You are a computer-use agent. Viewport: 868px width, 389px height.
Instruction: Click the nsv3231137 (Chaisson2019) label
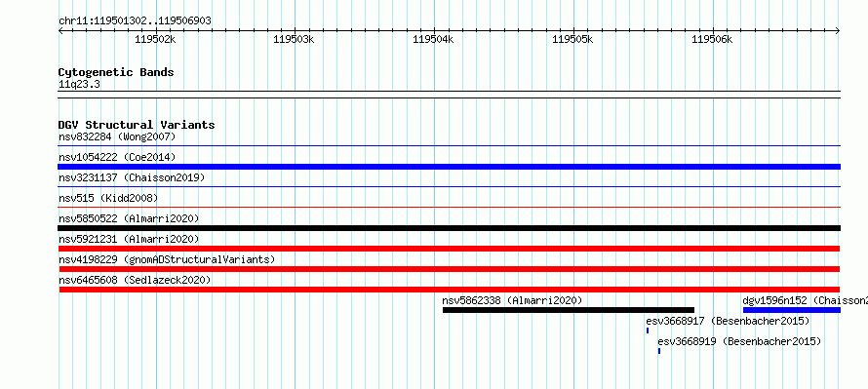(x=132, y=177)
